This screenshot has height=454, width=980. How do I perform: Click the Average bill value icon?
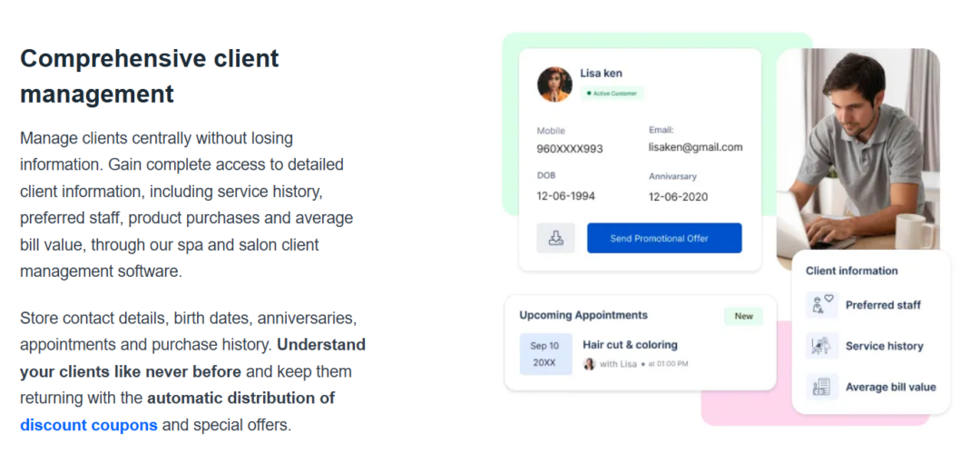coord(822,387)
